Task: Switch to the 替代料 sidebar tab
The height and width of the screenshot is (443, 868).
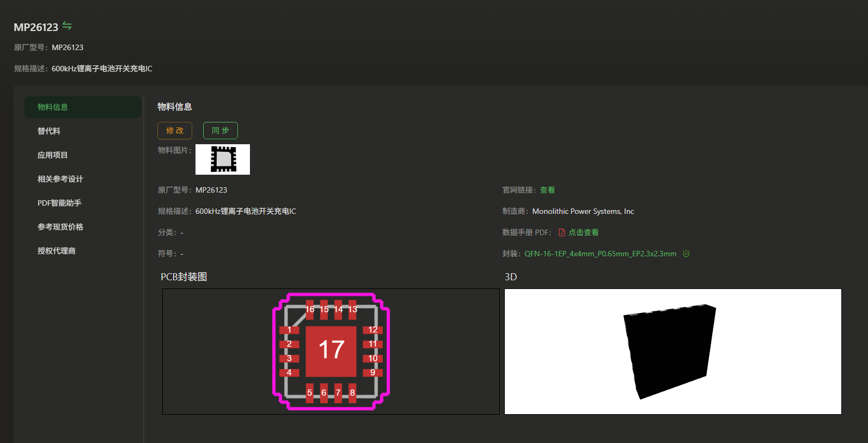Action: 49,131
